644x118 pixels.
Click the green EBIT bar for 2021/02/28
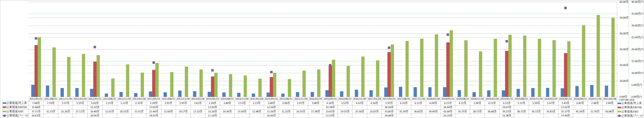coord(613,57)
